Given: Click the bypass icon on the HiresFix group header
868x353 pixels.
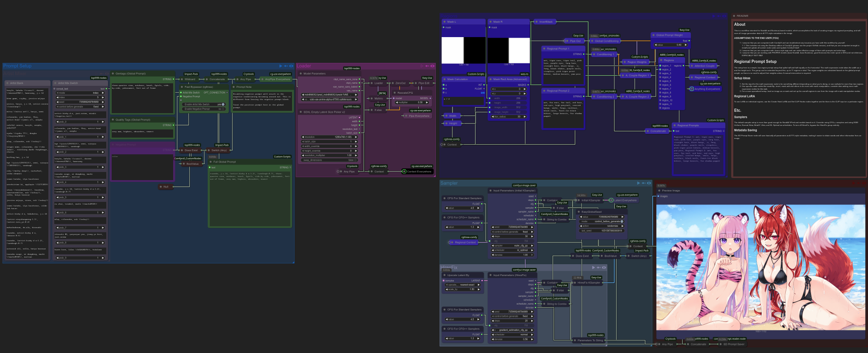Looking at the screenshot, I should (599, 267).
